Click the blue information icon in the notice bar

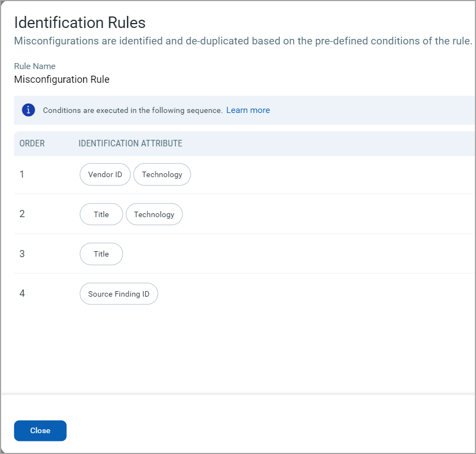28,110
